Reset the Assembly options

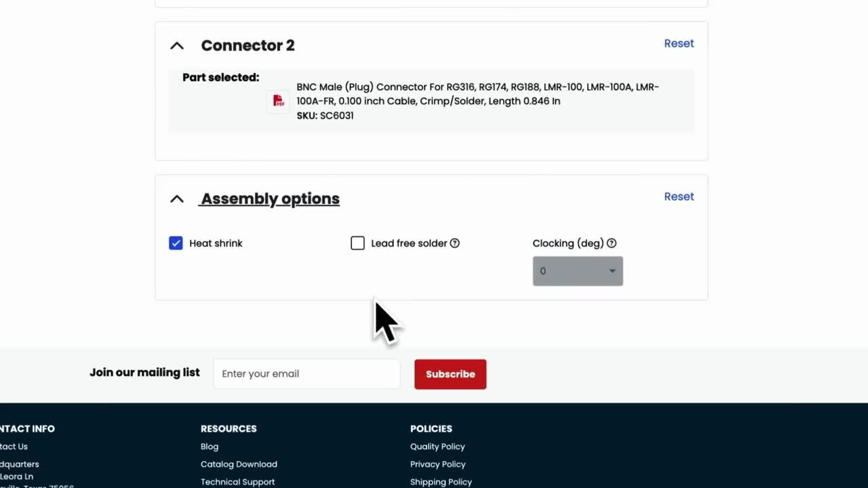[678, 197]
